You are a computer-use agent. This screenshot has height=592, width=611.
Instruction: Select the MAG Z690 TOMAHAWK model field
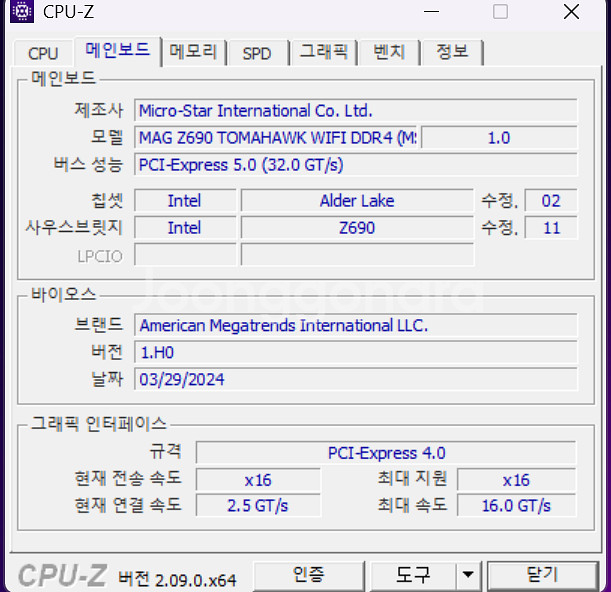coord(276,138)
